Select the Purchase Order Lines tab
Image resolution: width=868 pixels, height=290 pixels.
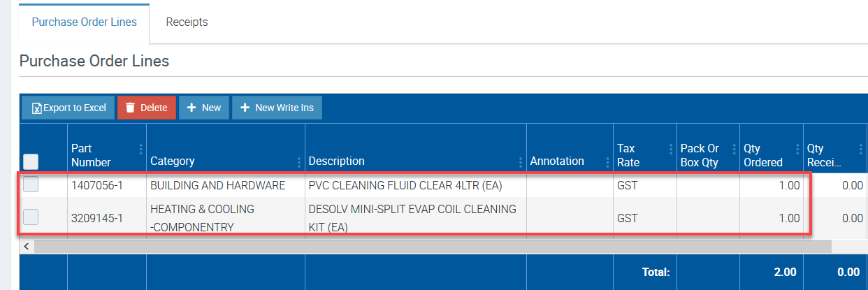[84, 22]
